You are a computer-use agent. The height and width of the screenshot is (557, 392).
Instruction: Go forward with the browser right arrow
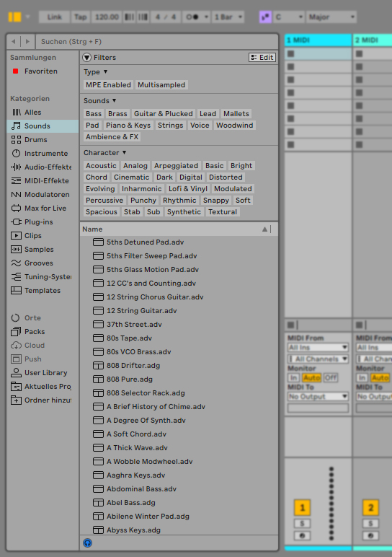(27, 42)
